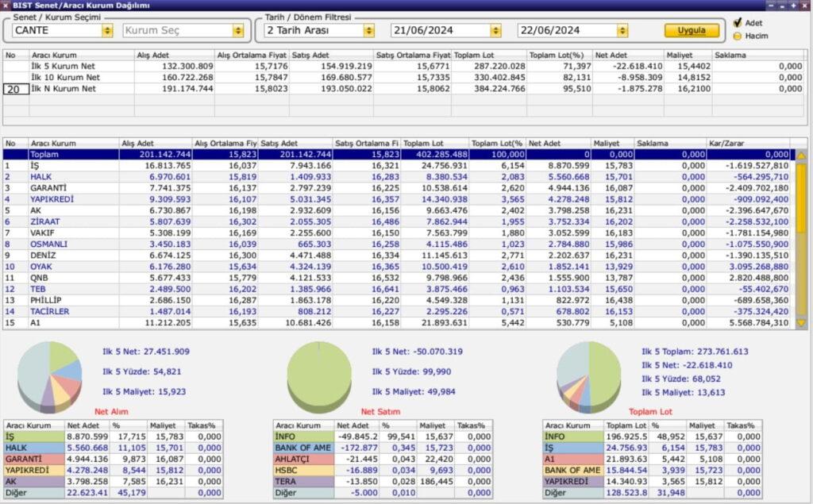Screen dimensions: 813x504
Task: Click Toplam Lot(%) header in the summary table
Action: (x=560, y=56)
